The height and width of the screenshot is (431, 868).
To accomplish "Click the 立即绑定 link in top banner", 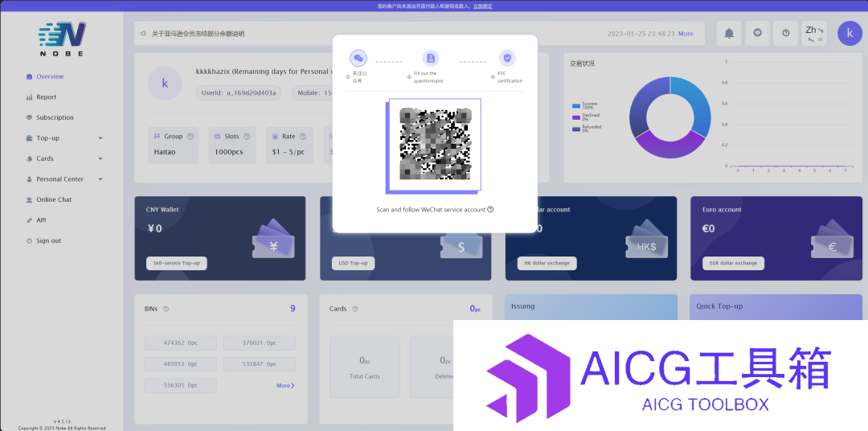I will (x=483, y=6).
